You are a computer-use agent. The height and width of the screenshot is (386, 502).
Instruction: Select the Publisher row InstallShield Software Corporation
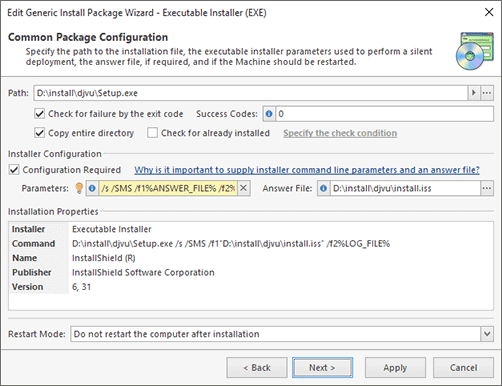click(x=251, y=272)
